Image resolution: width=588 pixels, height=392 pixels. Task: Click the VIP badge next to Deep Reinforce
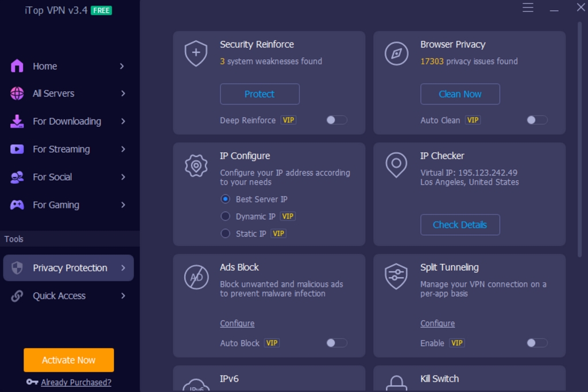pos(288,120)
